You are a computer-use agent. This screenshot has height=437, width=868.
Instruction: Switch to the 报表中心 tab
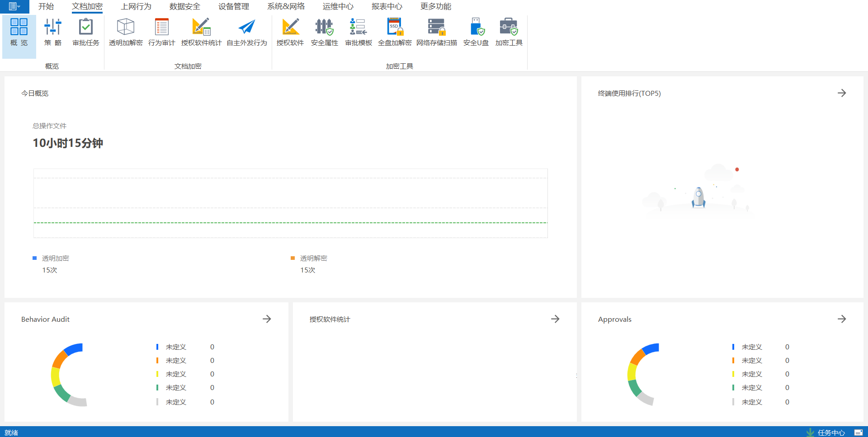(x=387, y=6)
